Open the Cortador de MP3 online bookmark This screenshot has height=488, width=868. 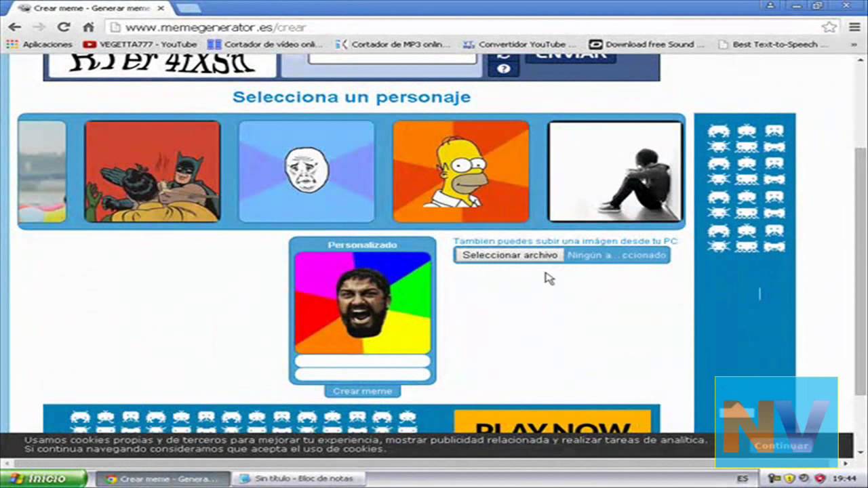pyautogui.click(x=393, y=44)
